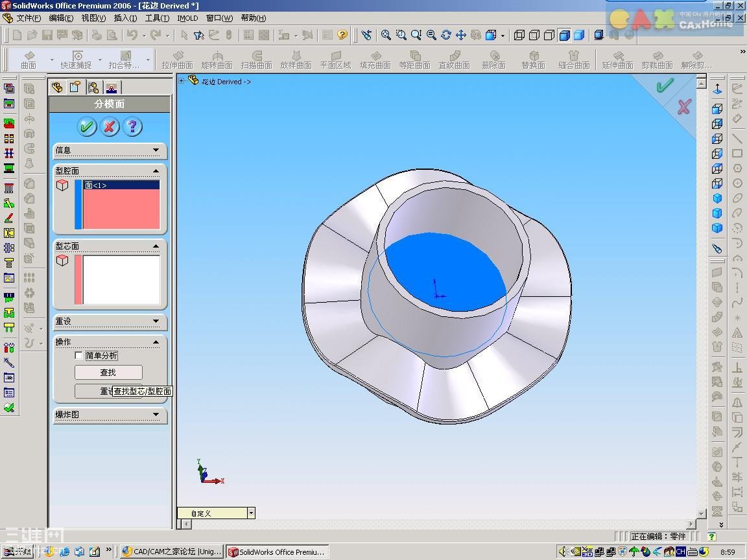Select the Zoom to Fit magnifier tool

[x=386, y=35]
